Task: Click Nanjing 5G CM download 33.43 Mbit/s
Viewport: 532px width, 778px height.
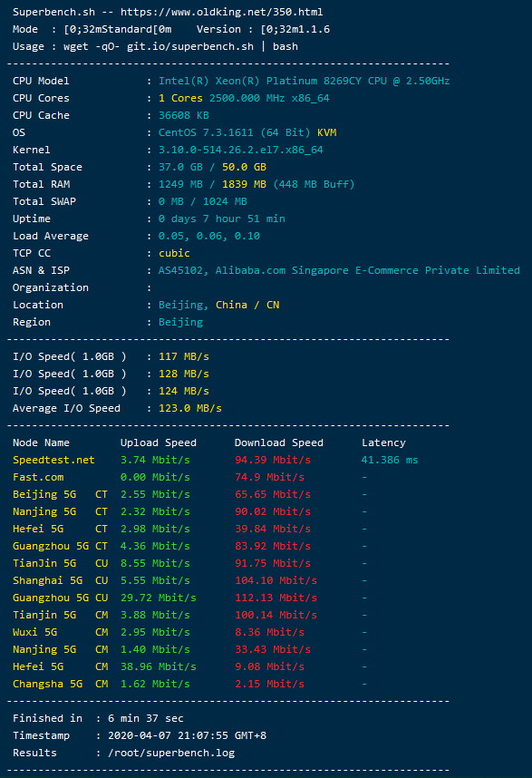Action: 273,649
